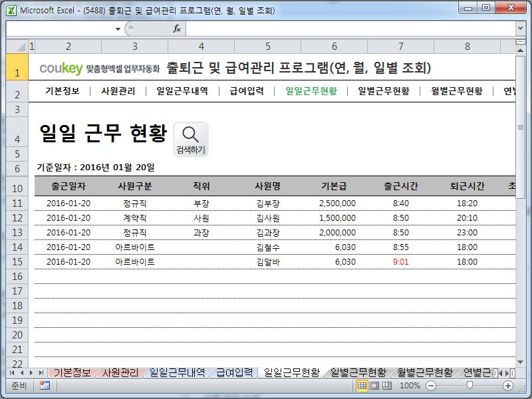Click the 계약직 employee type cell
This screenshot has width=532, height=399.
[135, 218]
